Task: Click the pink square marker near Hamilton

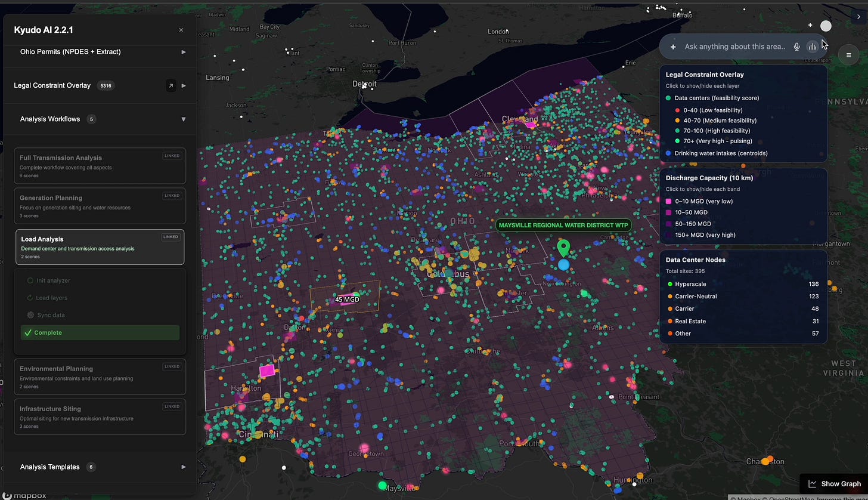Action: [266, 371]
